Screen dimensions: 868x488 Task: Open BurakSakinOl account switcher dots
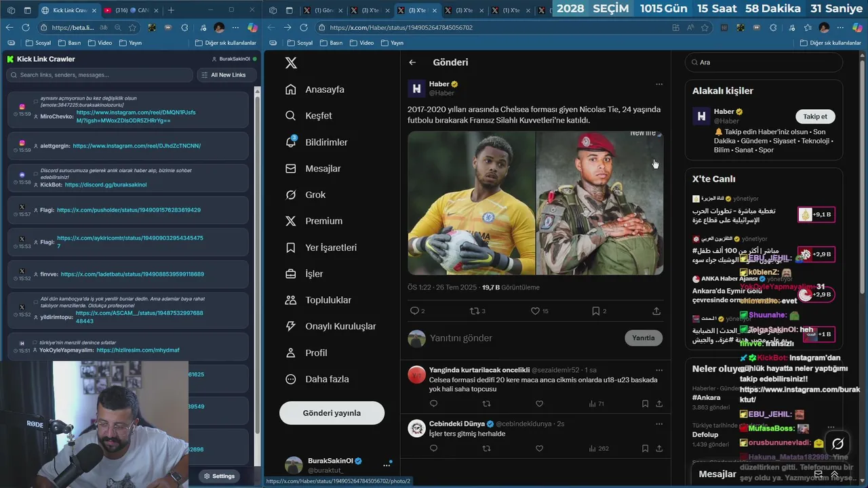387,465
